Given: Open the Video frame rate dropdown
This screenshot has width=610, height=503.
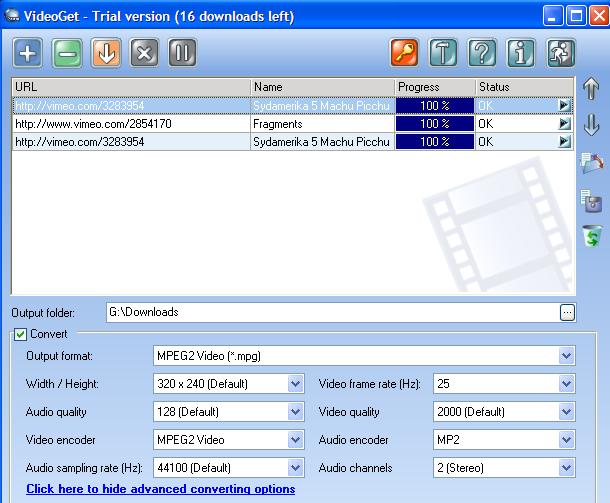Looking at the screenshot, I should pos(566,384).
